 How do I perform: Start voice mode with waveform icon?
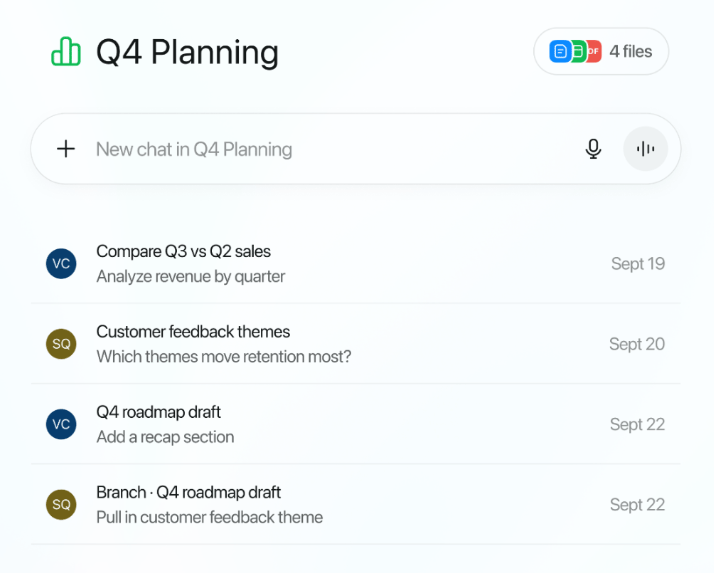point(646,149)
